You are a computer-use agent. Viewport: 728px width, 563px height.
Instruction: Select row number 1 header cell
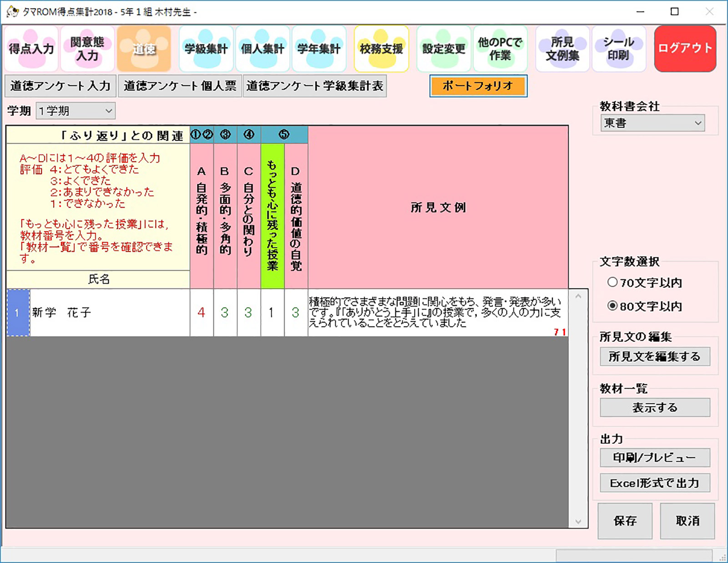pos(18,313)
